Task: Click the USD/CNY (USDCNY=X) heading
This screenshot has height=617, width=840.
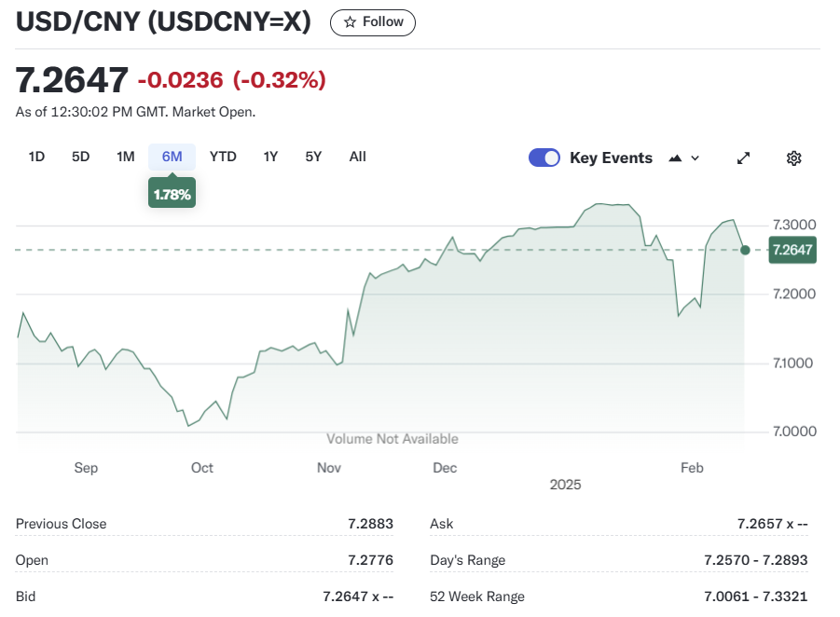Action: (163, 22)
